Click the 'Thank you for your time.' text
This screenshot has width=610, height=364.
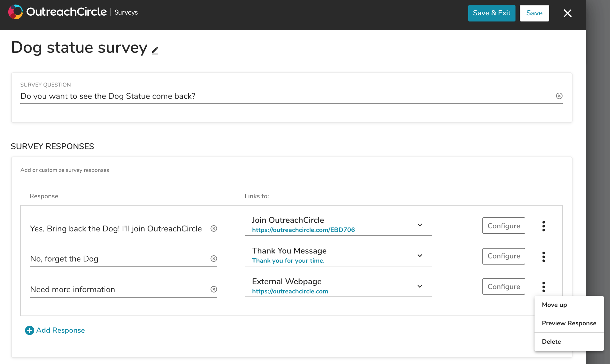pos(288,261)
